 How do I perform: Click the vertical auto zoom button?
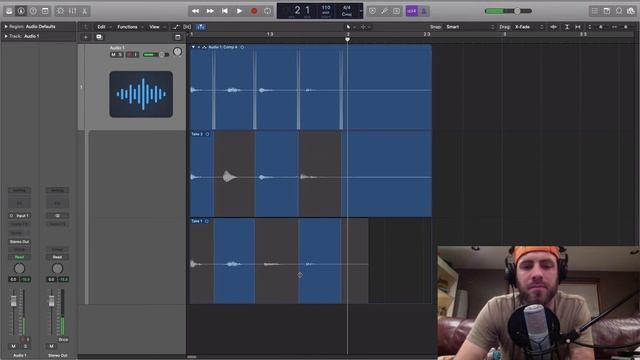[x=567, y=27]
